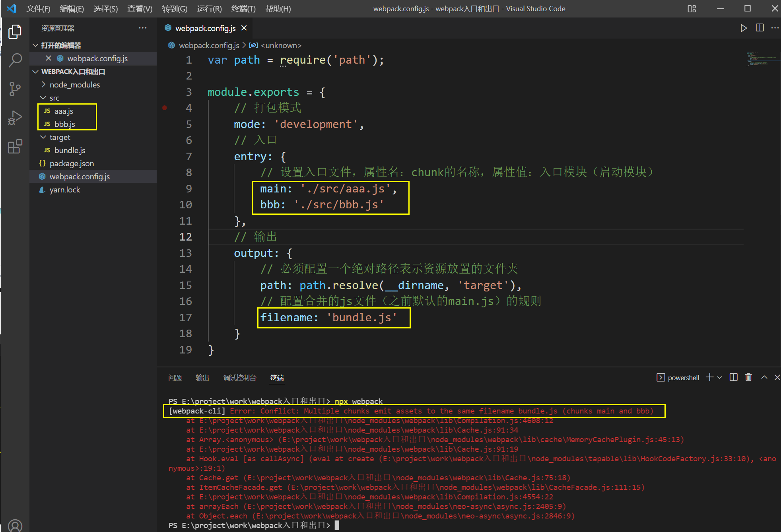Viewport: 781px width, 532px height.
Task: Click the VS Code logo icon
Action: click(12, 9)
